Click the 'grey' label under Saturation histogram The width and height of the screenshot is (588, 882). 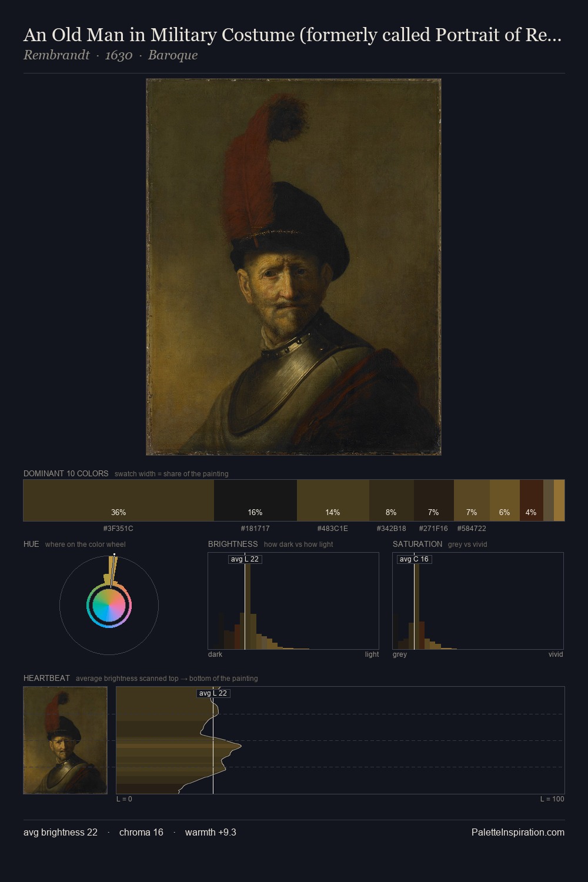(400, 654)
